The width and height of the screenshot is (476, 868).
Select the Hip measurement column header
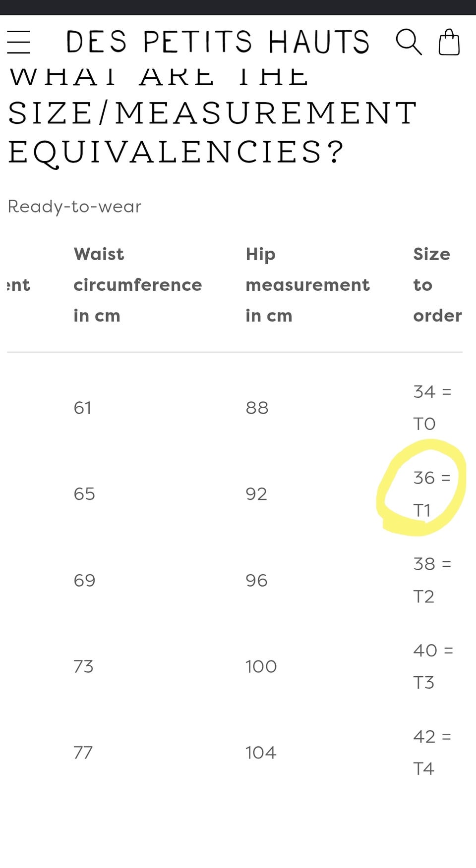click(307, 285)
